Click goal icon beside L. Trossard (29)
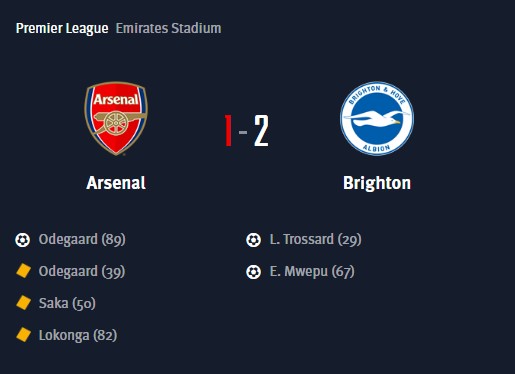515x374 pixels. point(254,240)
